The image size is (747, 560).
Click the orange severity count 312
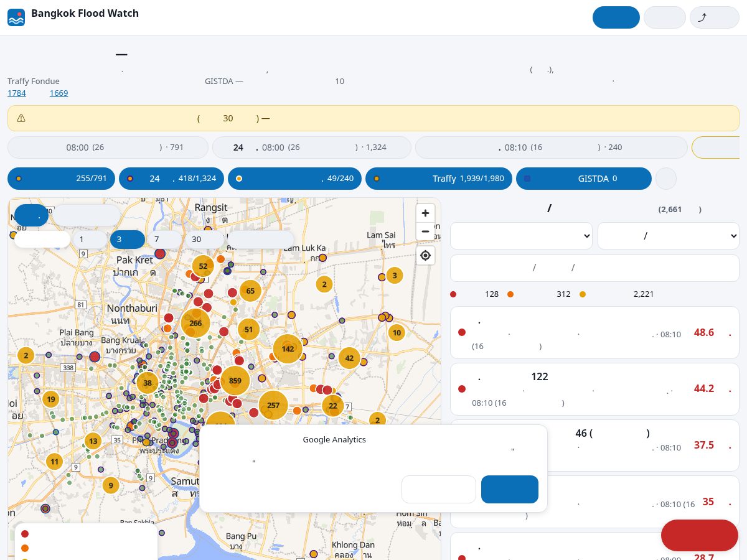click(x=540, y=294)
